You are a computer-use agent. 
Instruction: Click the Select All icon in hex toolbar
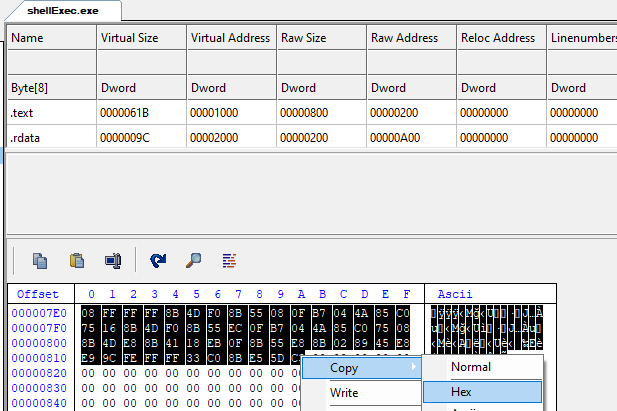click(x=113, y=261)
